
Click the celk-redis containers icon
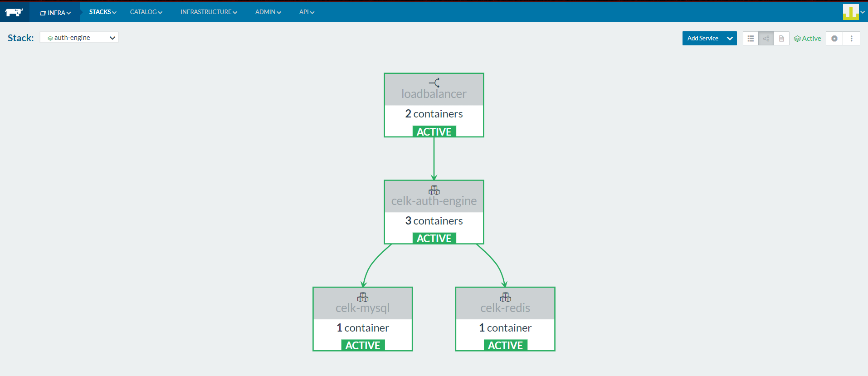505,297
